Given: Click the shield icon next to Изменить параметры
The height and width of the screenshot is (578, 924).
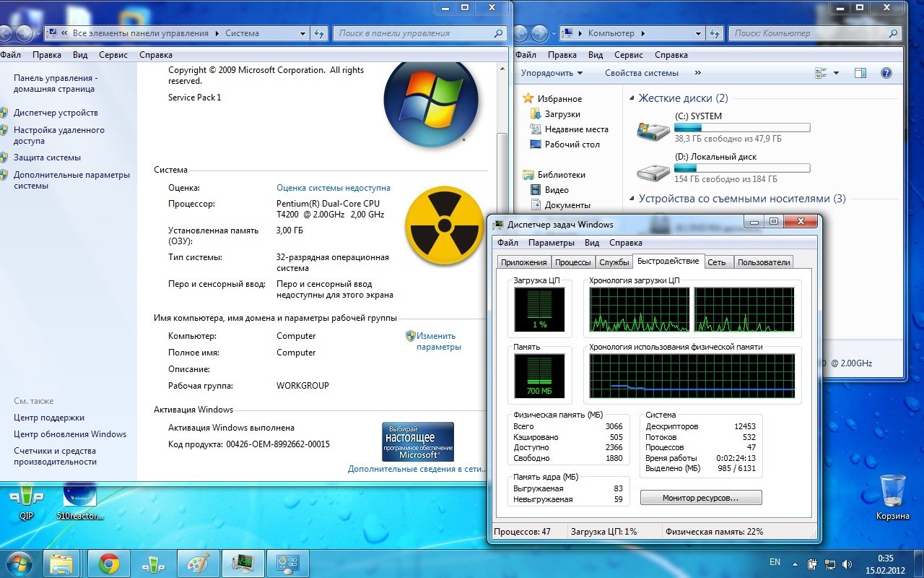Looking at the screenshot, I should (x=410, y=336).
